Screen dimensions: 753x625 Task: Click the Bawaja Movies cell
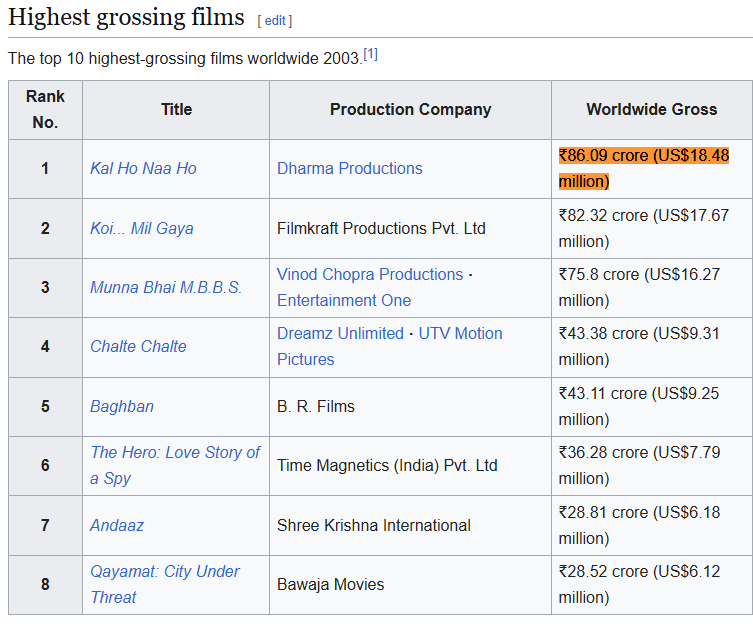pos(411,584)
